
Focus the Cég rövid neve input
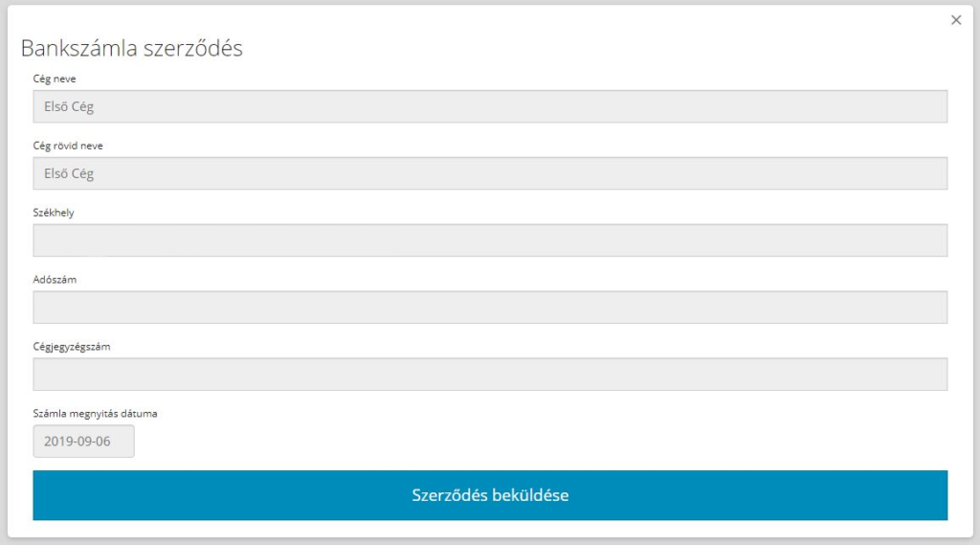tap(490, 173)
